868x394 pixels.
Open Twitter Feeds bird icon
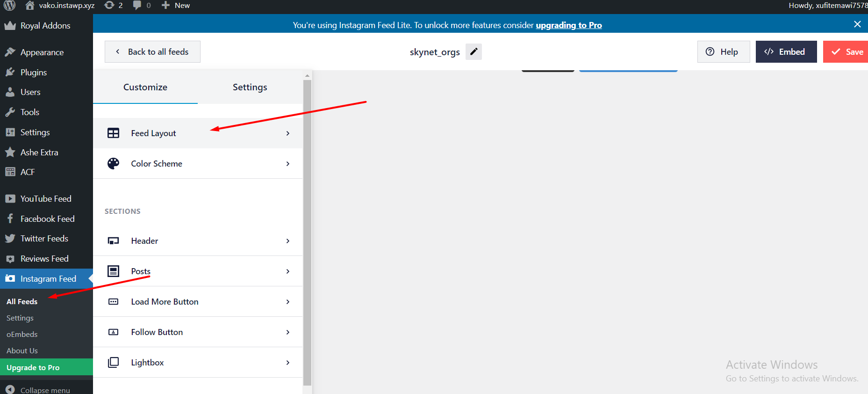pyautogui.click(x=10, y=239)
